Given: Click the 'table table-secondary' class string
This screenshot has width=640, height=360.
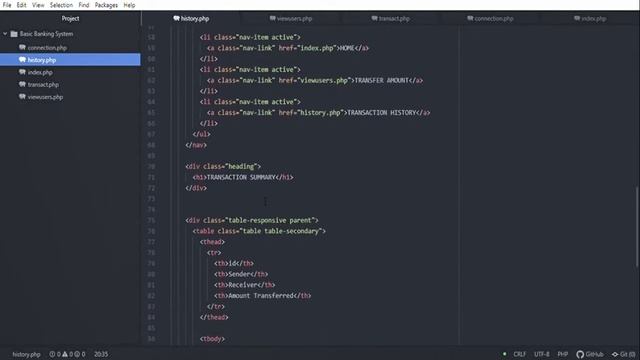Looking at the screenshot, I should 280,231.
